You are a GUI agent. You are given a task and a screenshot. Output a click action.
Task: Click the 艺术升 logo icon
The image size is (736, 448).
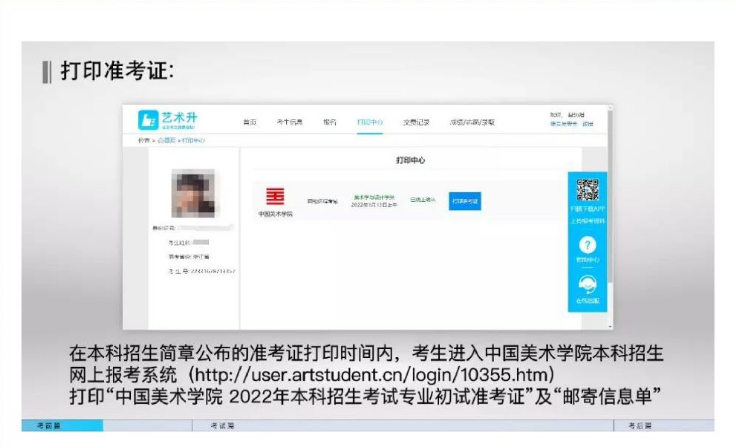(x=148, y=120)
